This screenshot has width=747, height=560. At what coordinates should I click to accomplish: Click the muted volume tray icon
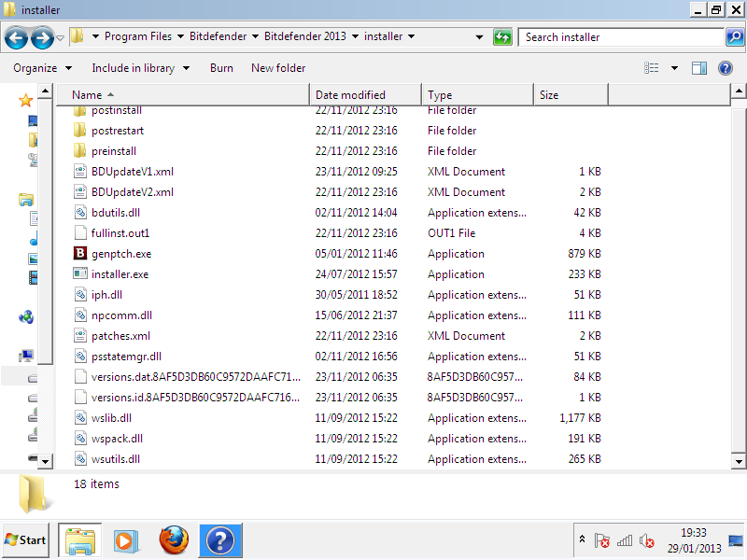pos(647,540)
